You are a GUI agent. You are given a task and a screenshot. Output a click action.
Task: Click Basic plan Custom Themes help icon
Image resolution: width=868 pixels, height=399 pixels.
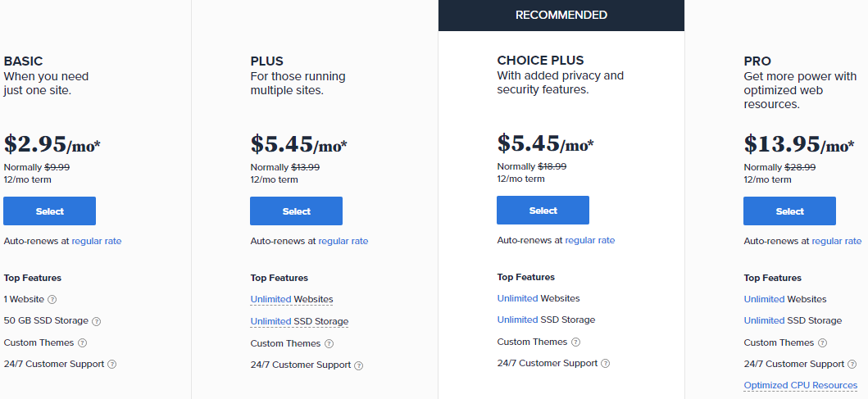pos(82,342)
